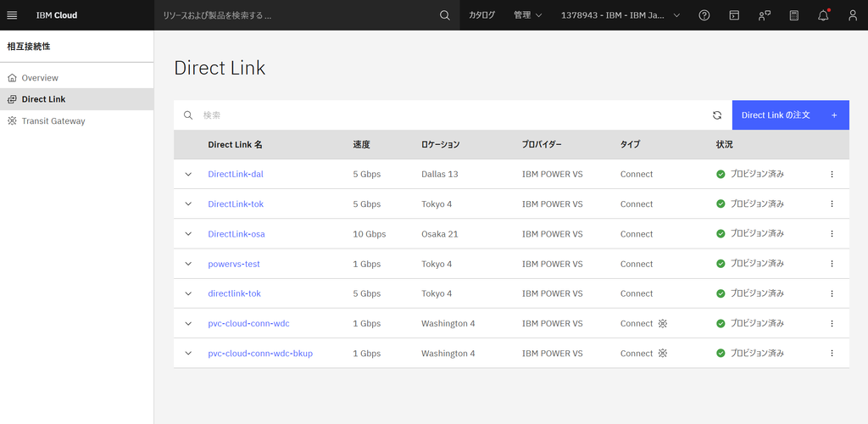Expand the powervs-test row
This screenshot has width=868, height=424.
(188, 264)
